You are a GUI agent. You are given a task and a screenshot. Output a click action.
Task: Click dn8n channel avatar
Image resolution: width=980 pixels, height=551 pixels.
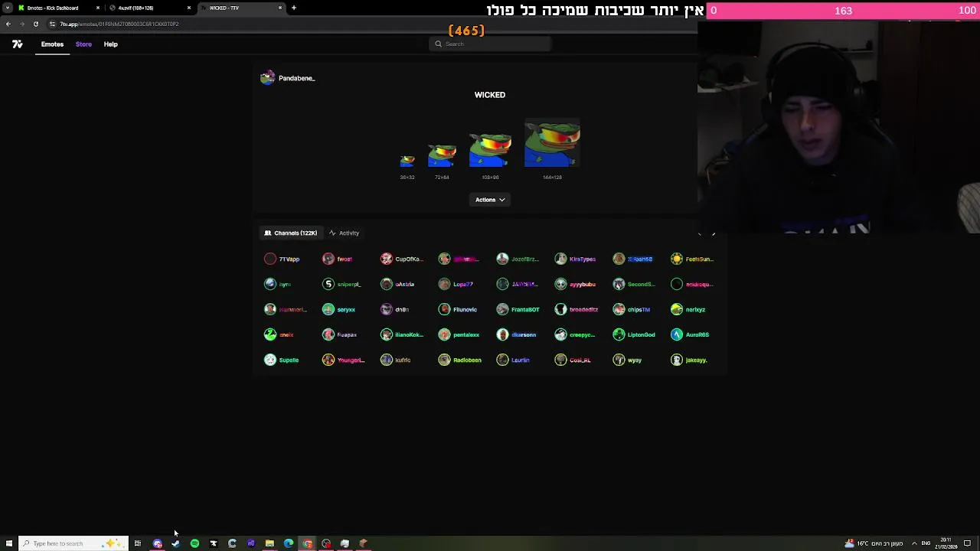tap(387, 309)
